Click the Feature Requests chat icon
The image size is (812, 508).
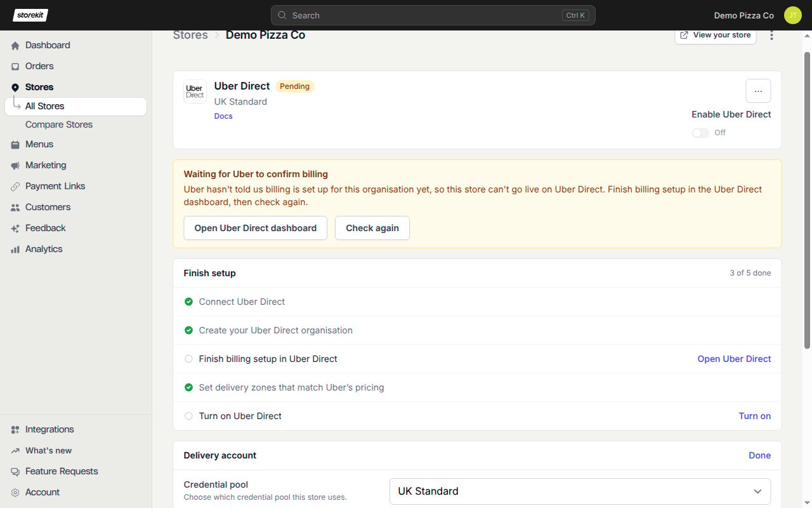point(15,472)
